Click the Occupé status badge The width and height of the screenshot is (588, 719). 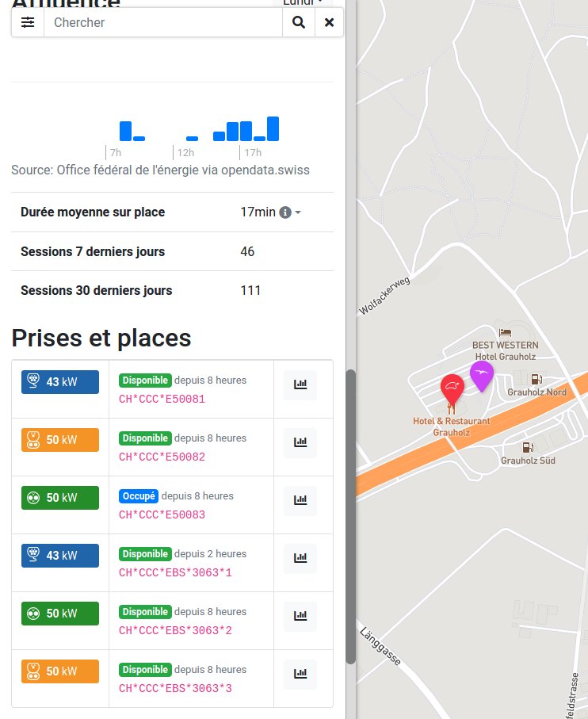(x=139, y=496)
